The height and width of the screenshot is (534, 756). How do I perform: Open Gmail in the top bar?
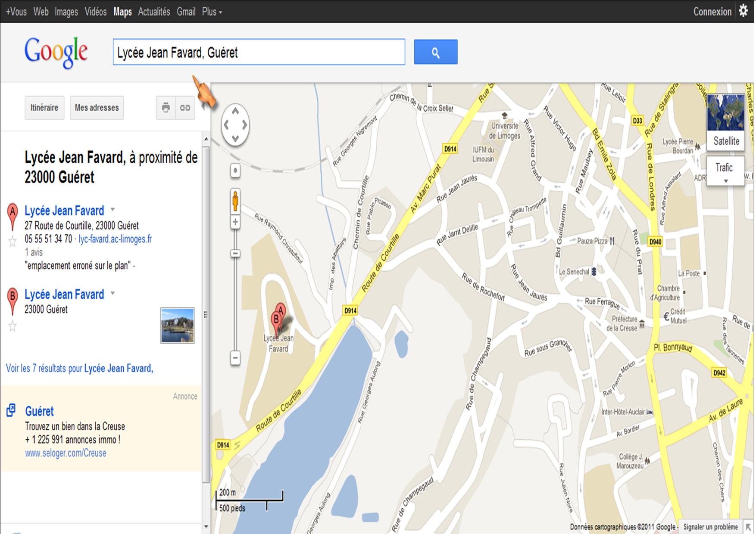[186, 12]
